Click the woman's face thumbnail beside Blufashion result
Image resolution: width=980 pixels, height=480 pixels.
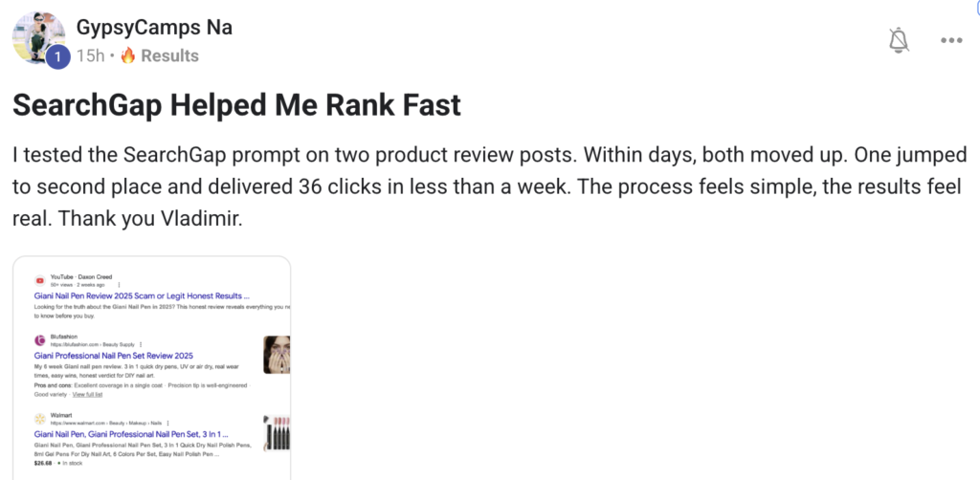click(276, 355)
